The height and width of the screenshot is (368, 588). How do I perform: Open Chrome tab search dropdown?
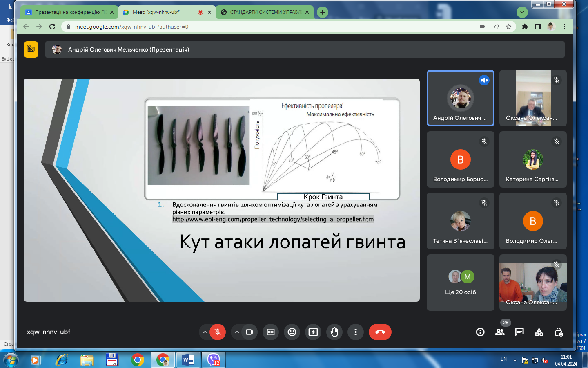(x=522, y=12)
